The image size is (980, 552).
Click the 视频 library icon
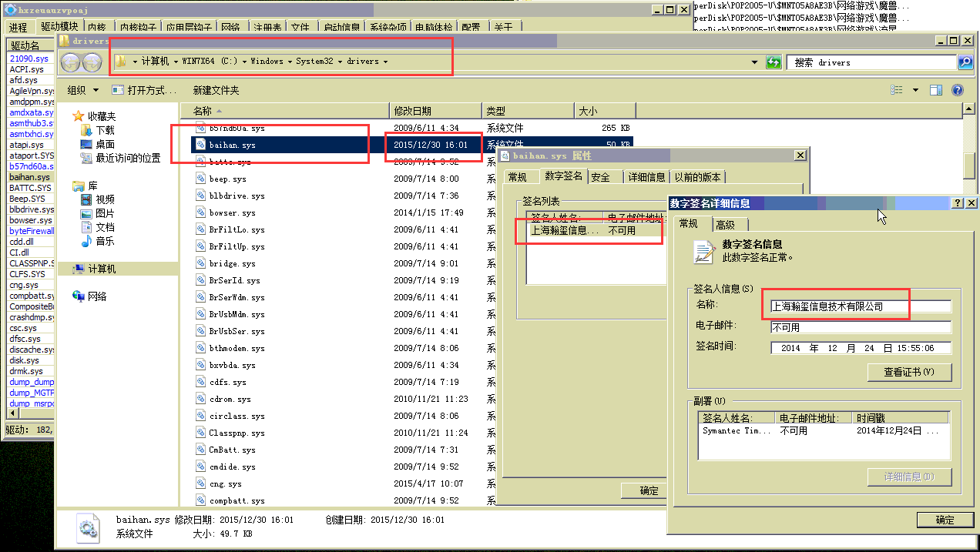(86, 200)
